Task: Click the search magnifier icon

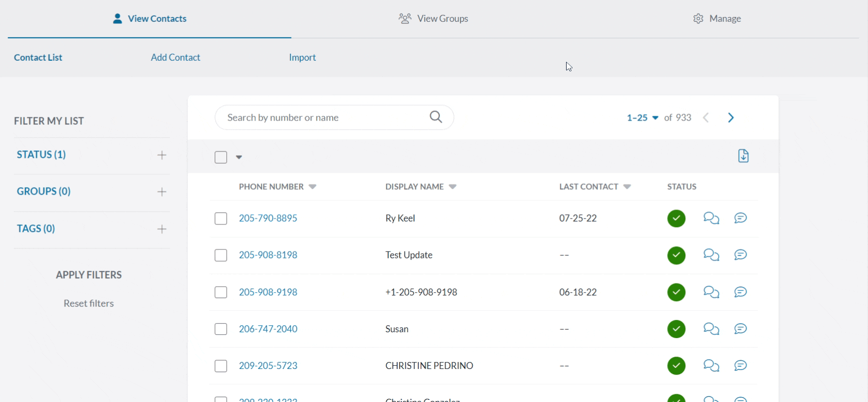Action: point(436,117)
